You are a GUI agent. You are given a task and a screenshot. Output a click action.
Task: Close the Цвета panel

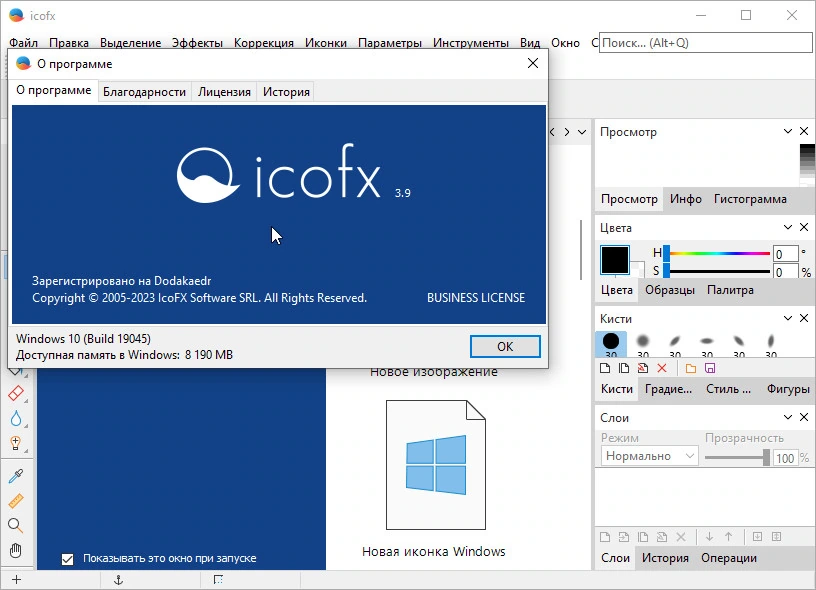[x=804, y=227]
